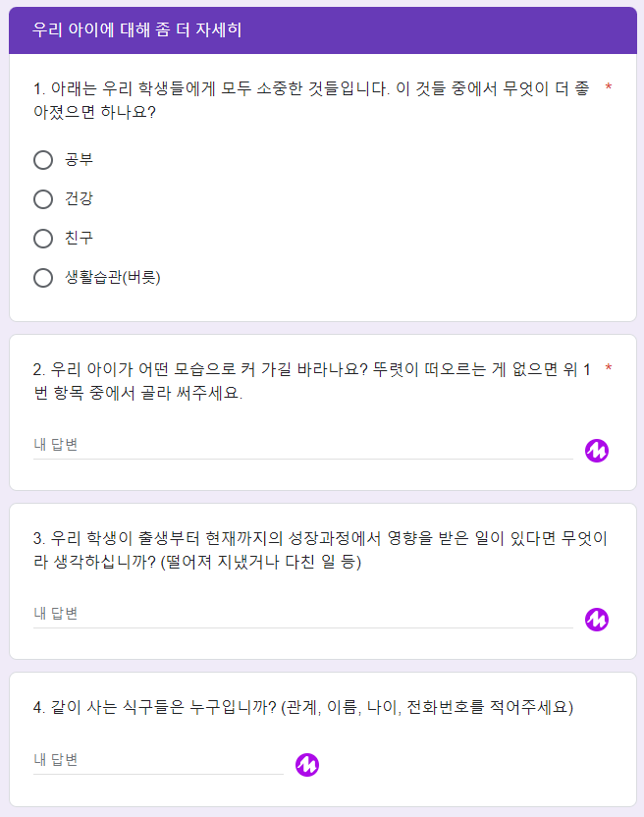Click the question 3 text about 성장과정

[320, 550]
